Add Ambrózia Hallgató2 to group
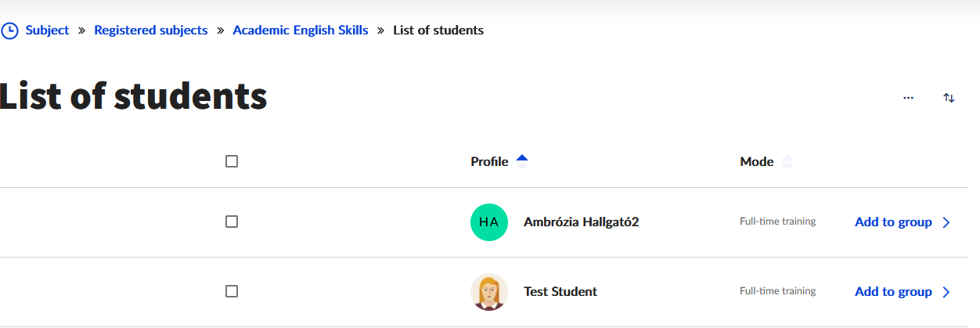 893,222
